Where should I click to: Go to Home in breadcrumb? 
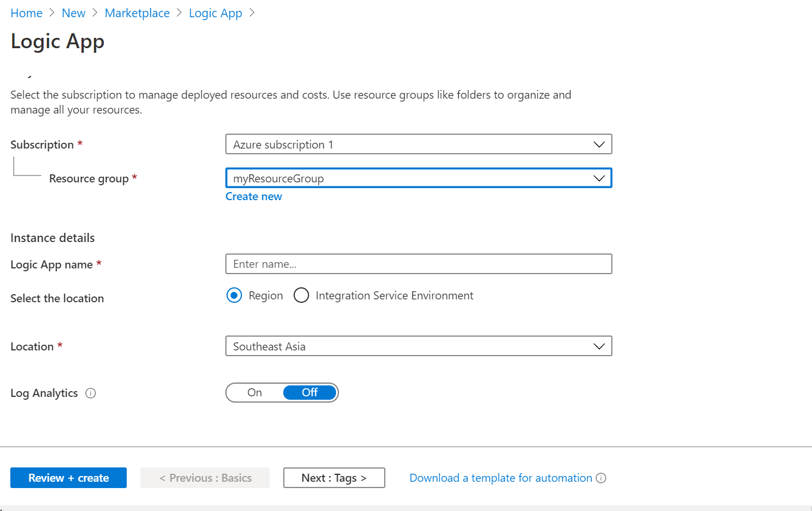tap(26, 13)
